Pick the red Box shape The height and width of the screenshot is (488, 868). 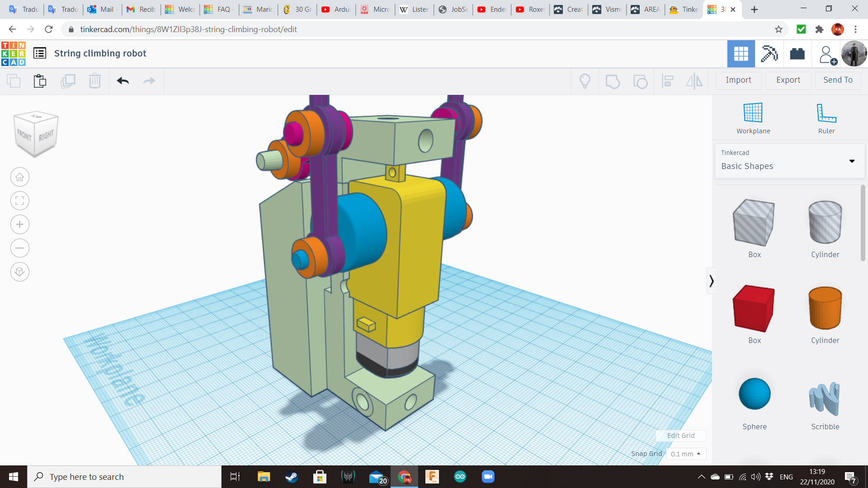754,309
